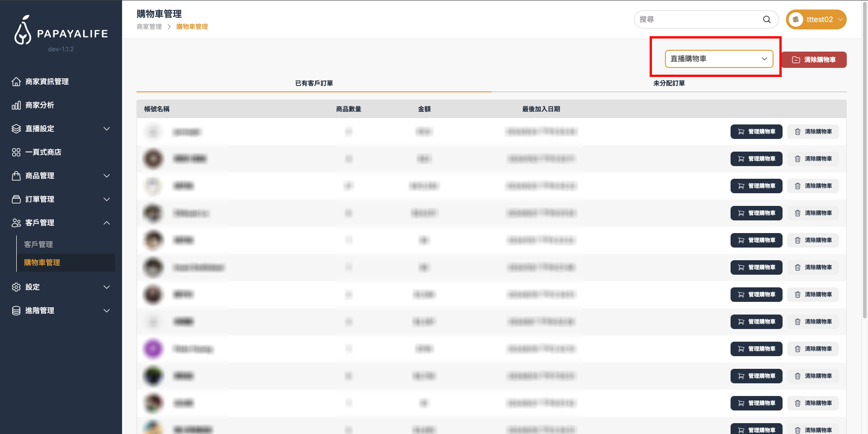Expand the 直播設定 sidebar menu
868x434 pixels.
pyautogui.click(x=107, y=129)
